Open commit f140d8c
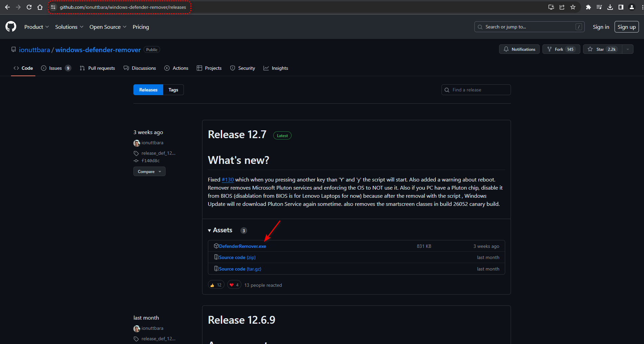 [151, 161]
